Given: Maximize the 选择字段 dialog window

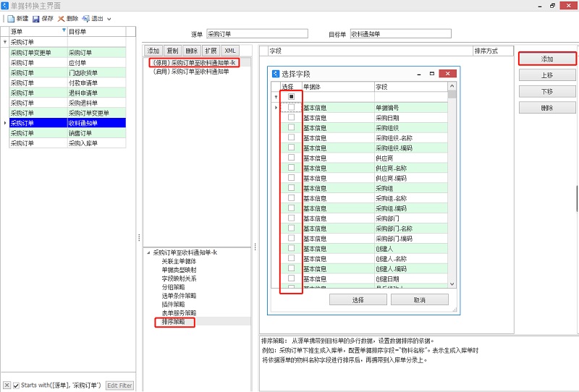Looking at the screenshot, I should [x=431, y=74].
